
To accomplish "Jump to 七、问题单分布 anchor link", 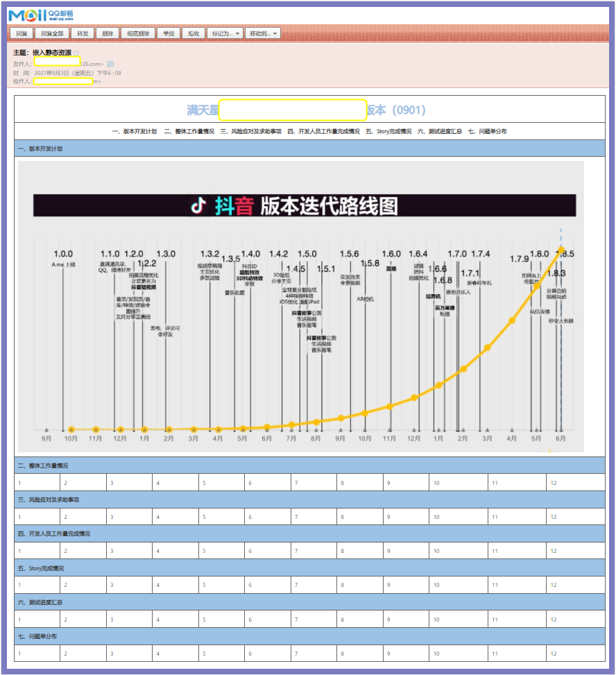I will tap(487, 131).
